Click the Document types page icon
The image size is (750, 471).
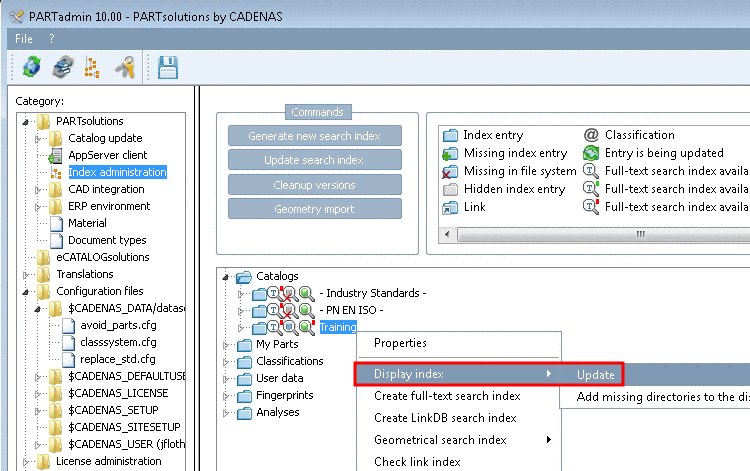(x=56, y=241)
